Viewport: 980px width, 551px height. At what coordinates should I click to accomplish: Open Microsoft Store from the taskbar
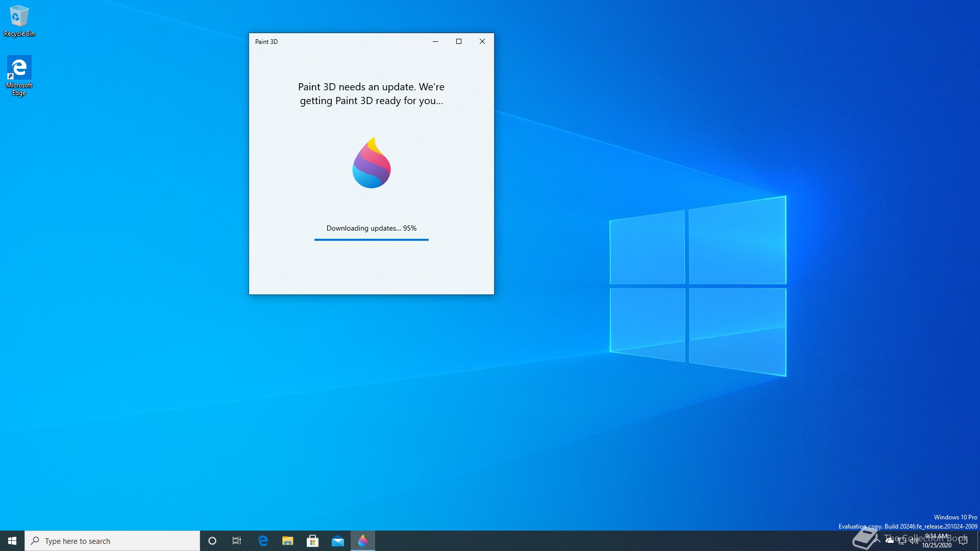pyautogui.click(x=313, y=541)
